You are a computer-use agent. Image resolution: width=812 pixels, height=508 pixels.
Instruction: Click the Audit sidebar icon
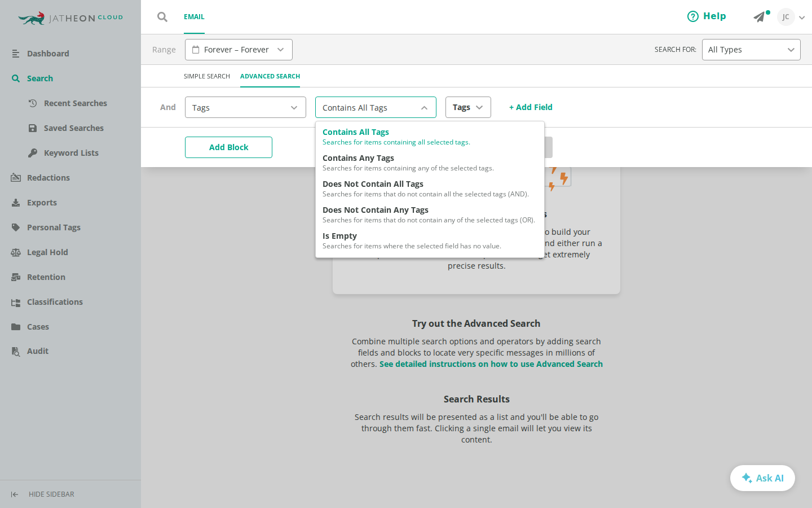pyautogui.click(x=16, y=351)
